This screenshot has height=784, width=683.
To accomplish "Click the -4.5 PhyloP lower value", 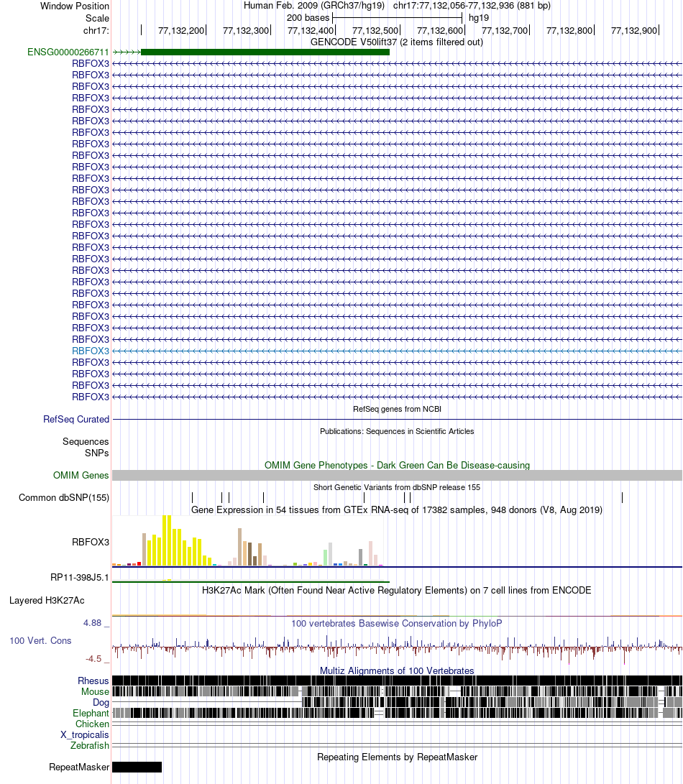I will coord(93,658).
